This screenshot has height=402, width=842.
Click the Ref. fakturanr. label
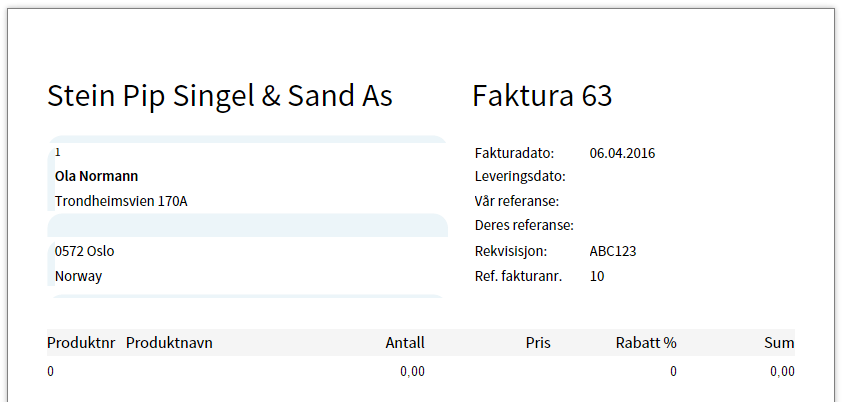pos(518,276)
